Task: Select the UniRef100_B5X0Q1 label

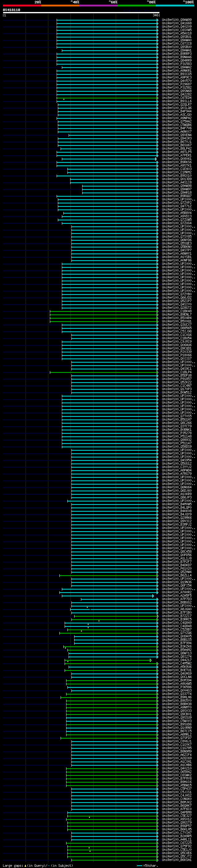Action: [176, 321]
